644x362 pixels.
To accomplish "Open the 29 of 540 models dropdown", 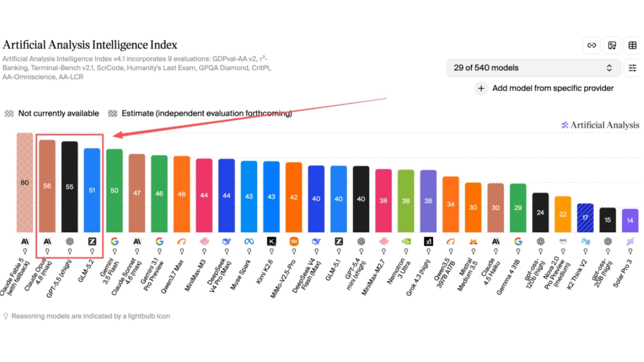I will [533, 68].
